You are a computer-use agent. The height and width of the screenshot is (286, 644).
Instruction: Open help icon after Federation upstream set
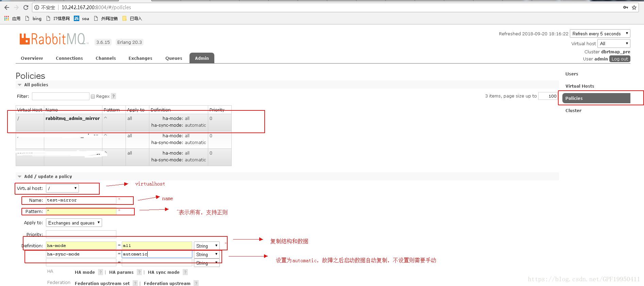click(x=135, y=283)
